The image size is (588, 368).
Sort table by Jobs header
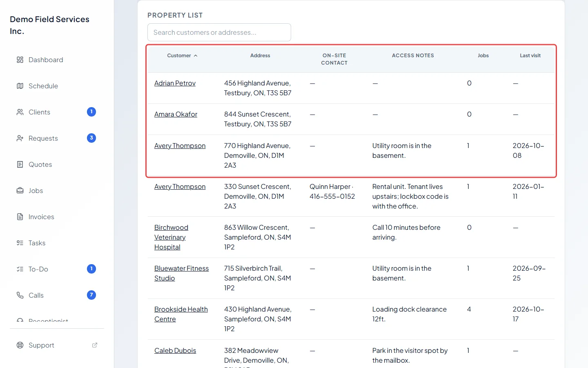click(483, 56)
